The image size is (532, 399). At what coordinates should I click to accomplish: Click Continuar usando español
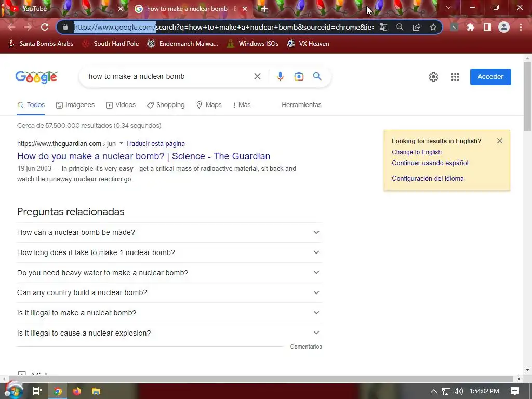[430, 163]
